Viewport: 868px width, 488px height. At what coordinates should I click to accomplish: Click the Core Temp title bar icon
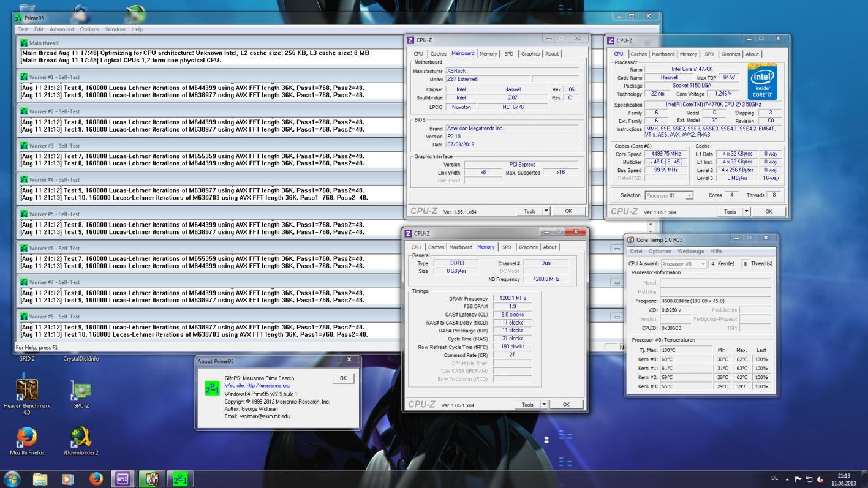(x=631, y=239)
